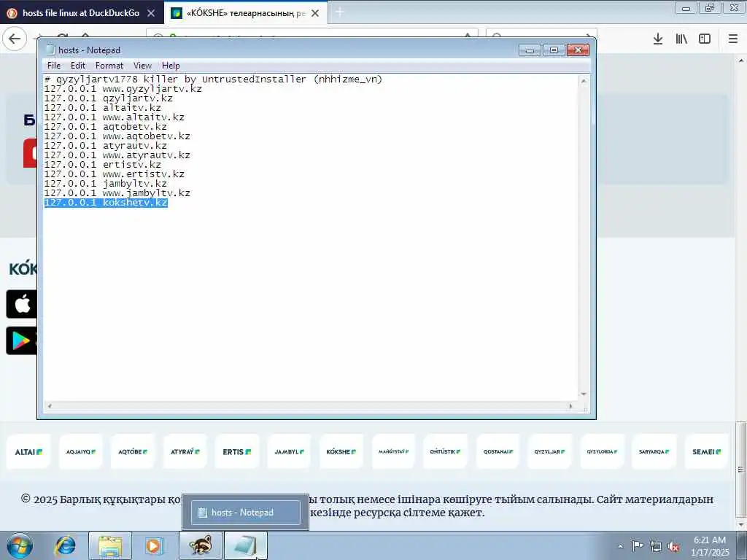Click the Notepad taskbar button

click(246, 545)
